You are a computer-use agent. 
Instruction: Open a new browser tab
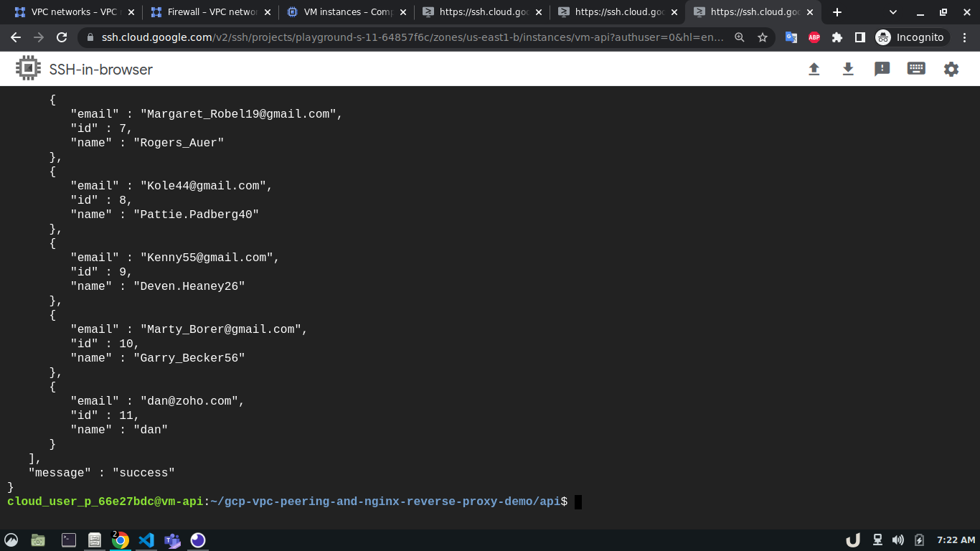pyautogui.click(x=837, y=12)
